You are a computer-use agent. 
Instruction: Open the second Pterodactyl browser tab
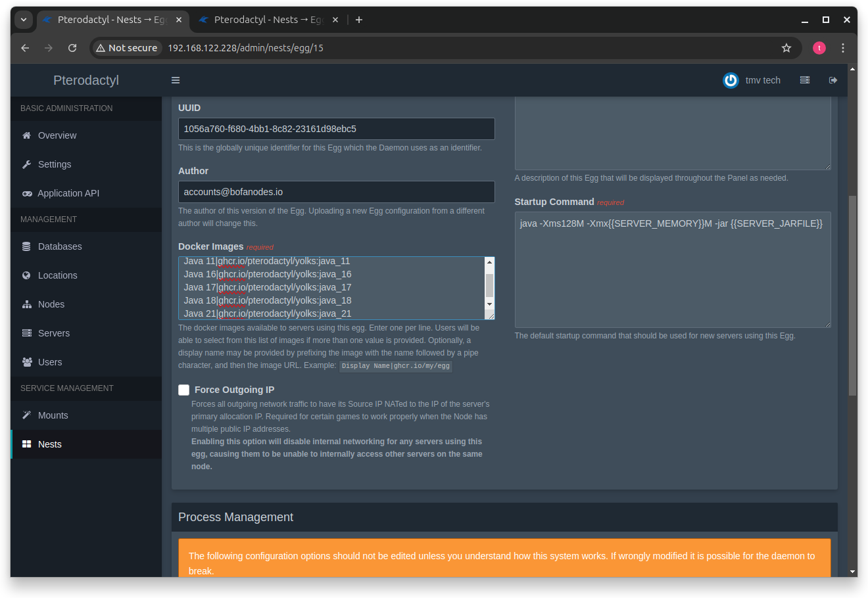coord(263,20)
